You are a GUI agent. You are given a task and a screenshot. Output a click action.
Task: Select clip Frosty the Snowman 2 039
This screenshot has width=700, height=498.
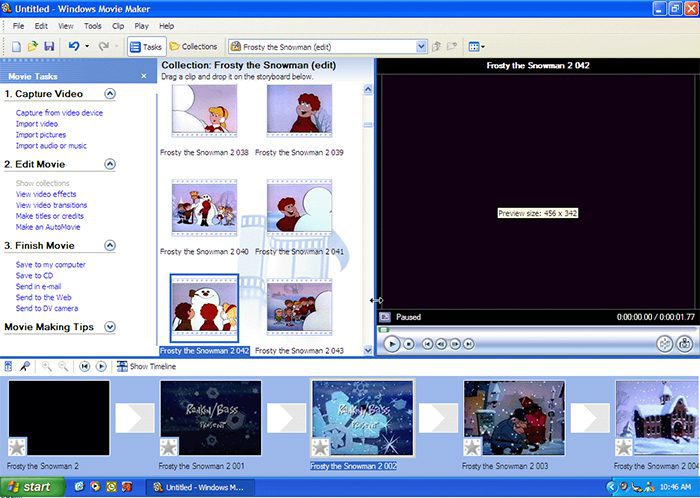point(300,111)
